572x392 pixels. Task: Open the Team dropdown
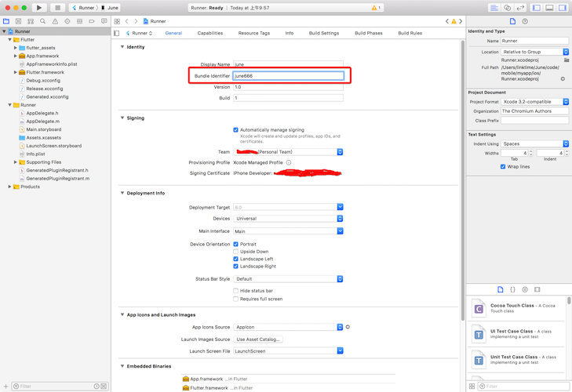pyautogui.click(x=288, y=151)
